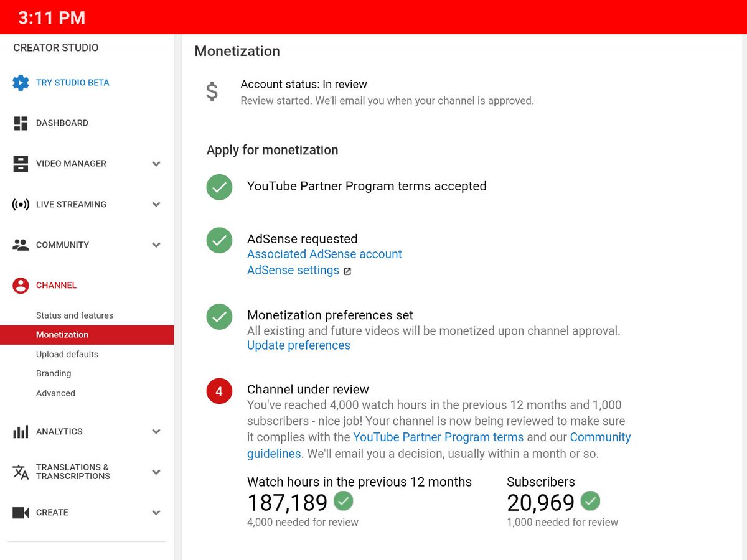The width and height of the screenshot is (747, 560).
Task: Click green checkmark next to 20,969 subscribers
Action: tap(590, 501)
